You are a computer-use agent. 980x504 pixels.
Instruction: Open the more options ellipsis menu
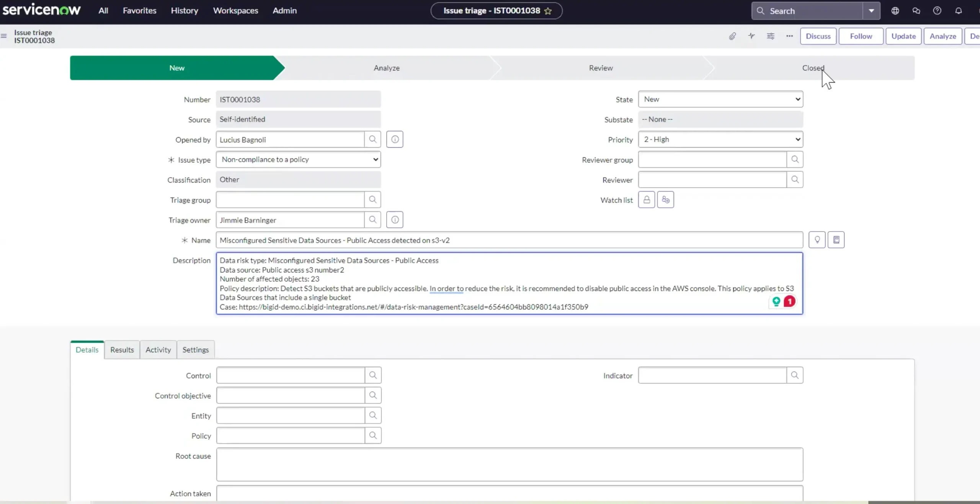click(789, 36)
